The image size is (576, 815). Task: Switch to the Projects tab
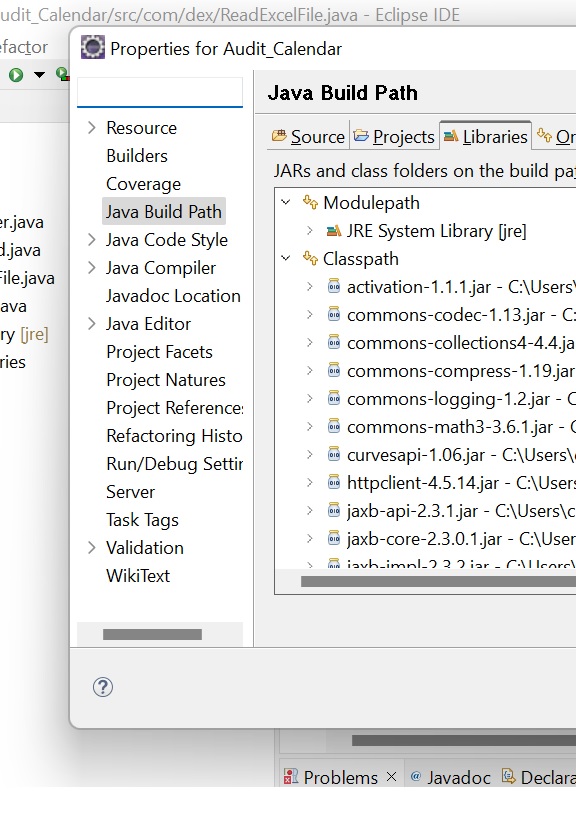pos(394,136)
